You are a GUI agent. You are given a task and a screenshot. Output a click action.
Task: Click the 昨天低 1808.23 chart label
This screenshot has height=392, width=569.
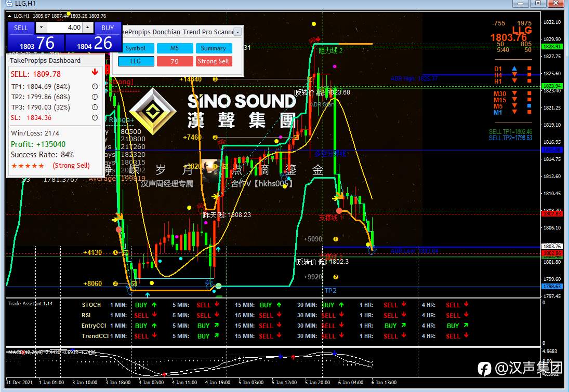(x=227, y=214)
